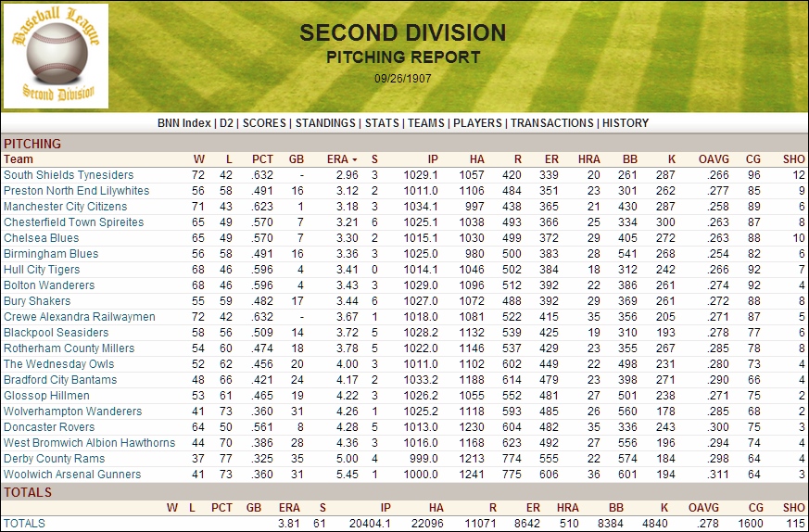Open Wolverhampton Wanderers team page
The width and height of the screenshot is (809, 532).
click(73, 412)
